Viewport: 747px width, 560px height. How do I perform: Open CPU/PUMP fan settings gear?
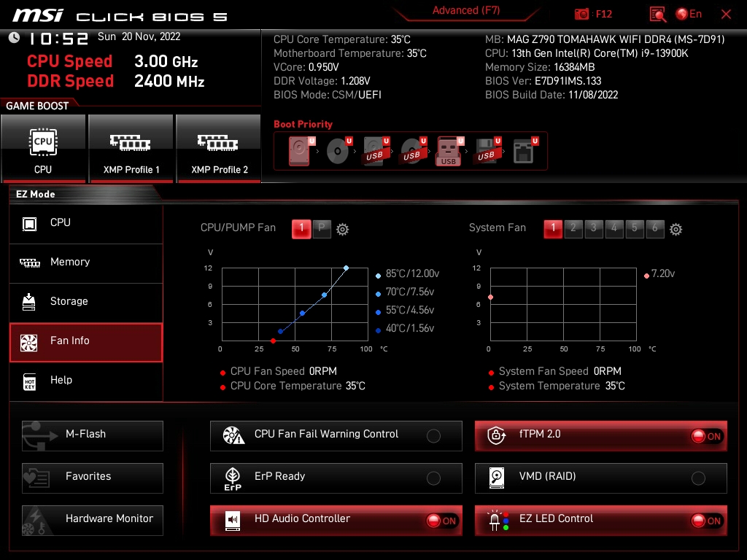(343, 230)
